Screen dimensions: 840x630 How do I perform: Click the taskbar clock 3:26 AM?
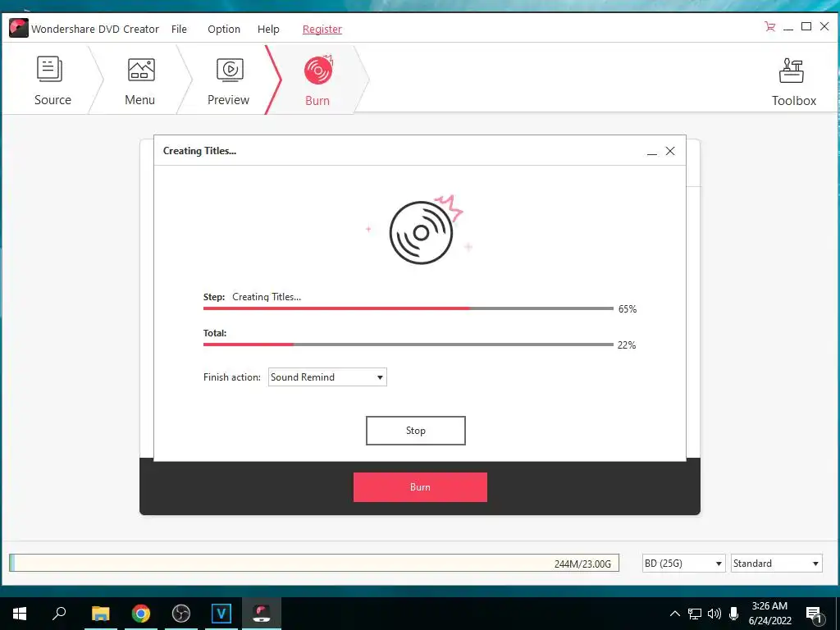coord(769,606)
